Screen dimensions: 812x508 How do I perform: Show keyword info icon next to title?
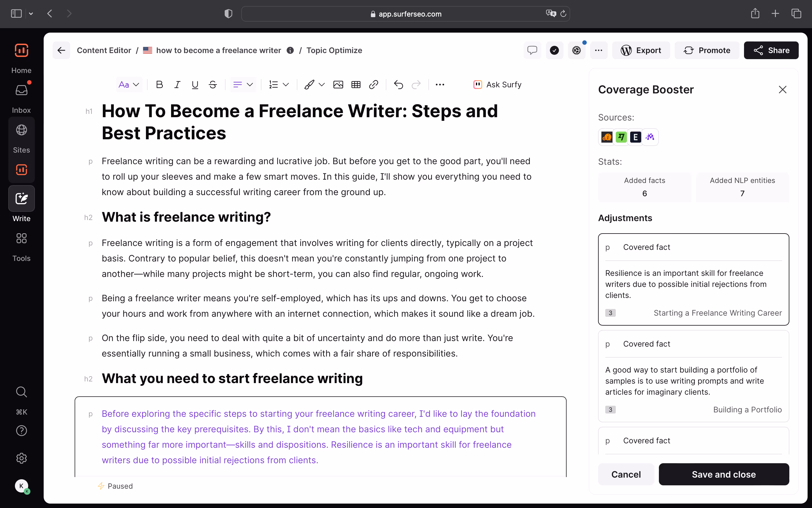[x=290, y=50]
